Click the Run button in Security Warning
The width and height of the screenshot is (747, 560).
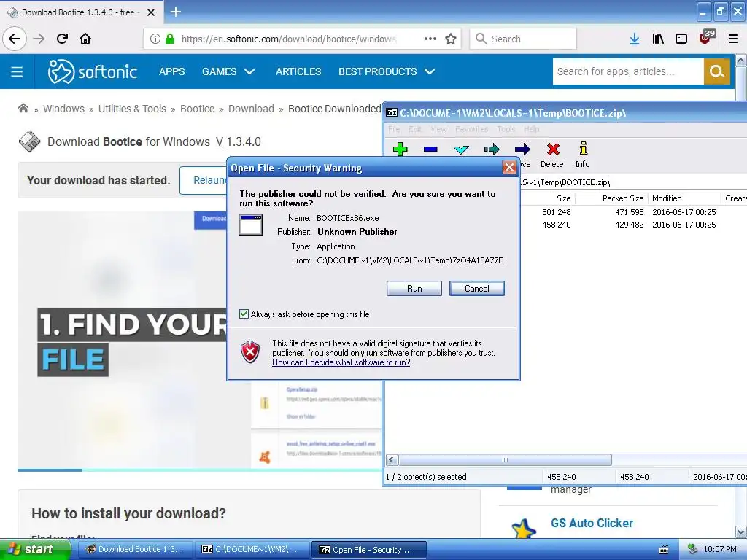[x=414, y=288]
